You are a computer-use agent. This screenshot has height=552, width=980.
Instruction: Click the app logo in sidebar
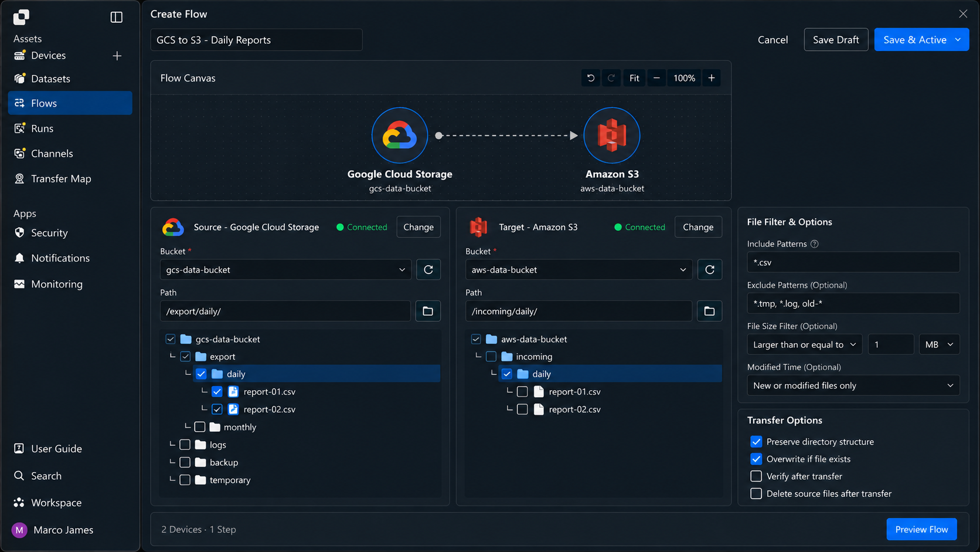pos(21,17)
